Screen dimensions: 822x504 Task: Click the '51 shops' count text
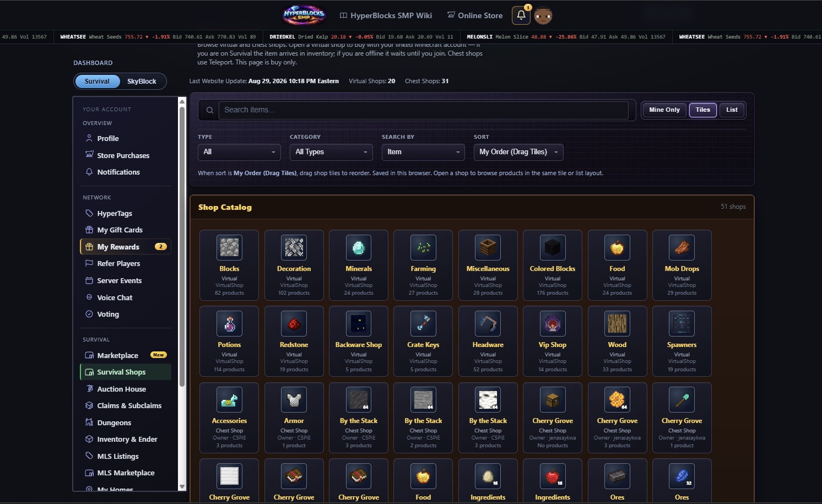click(733, 207)
